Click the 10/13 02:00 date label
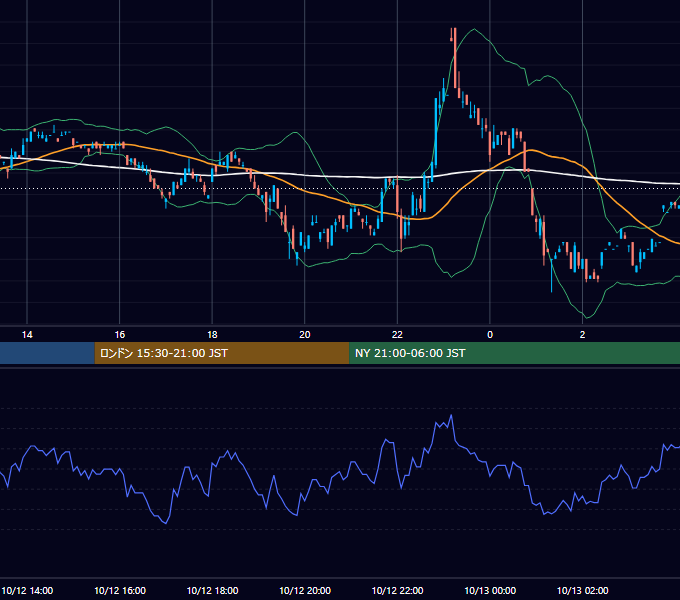The width and height of the screenshot is (680, 600). tap(582, 590)
